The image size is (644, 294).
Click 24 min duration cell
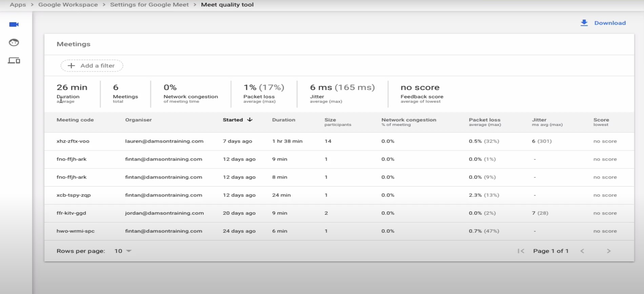click(x=281, y=195)
